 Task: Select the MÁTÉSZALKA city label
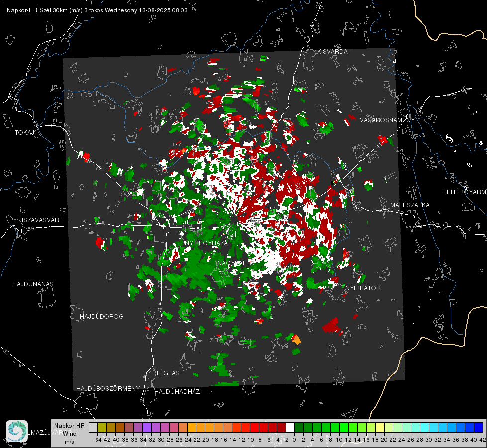410,205
